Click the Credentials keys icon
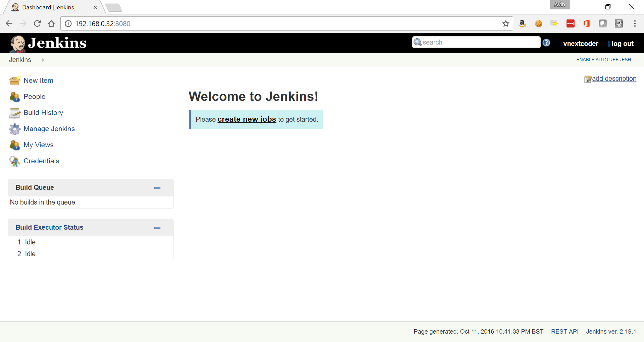Screen dimensions: 644x342 pyautogui.click(x=14, y=161)
